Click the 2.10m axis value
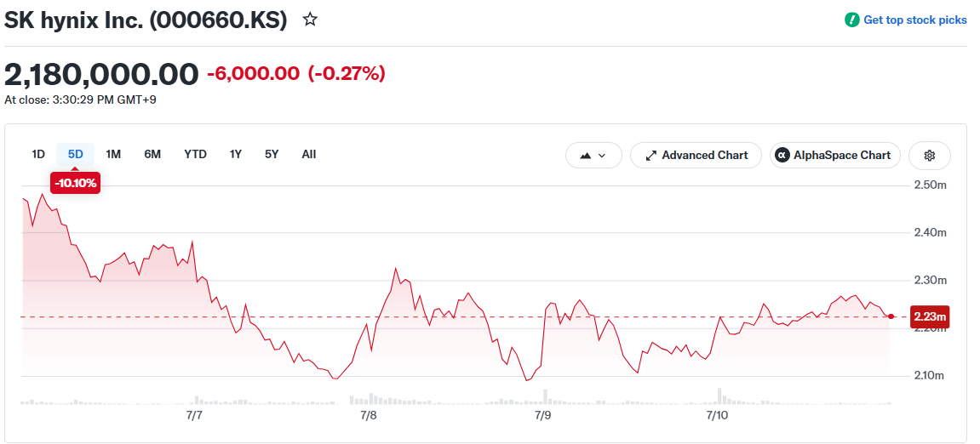The height and width of the screenshot is (444, 980). [x=930, y=376]
